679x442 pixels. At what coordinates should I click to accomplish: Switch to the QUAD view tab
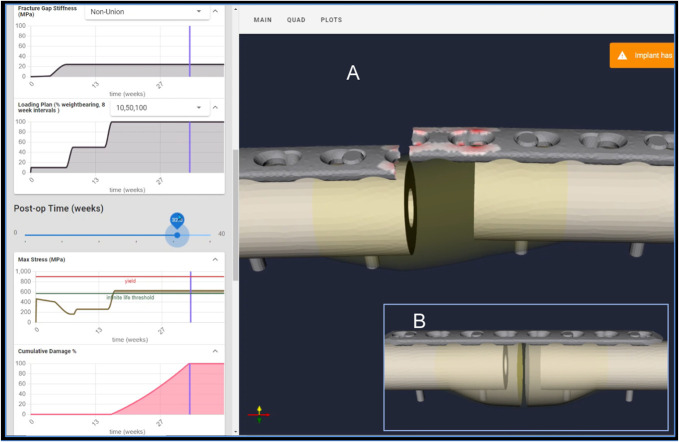tap(296, 20)
